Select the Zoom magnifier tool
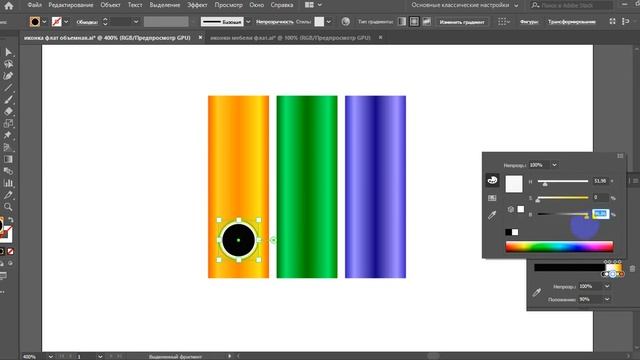Image resolution: width=640 pixels, height=360 pixels. pyautogui.click(x=8, y=207)
